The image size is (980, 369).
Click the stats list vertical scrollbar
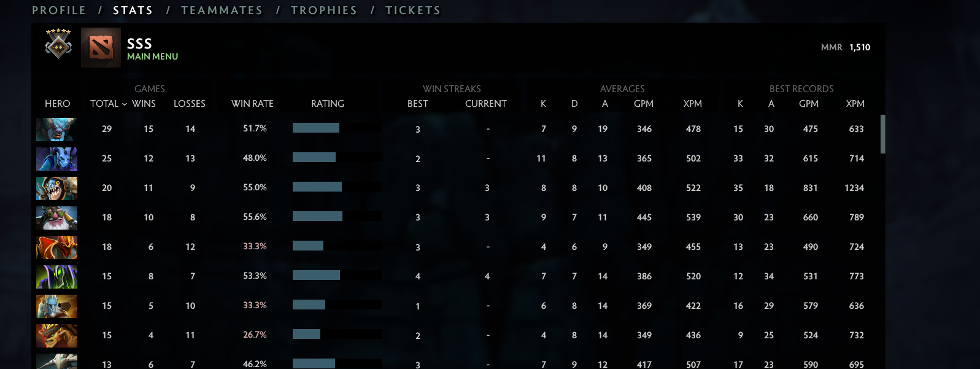[x=883, y=134]
